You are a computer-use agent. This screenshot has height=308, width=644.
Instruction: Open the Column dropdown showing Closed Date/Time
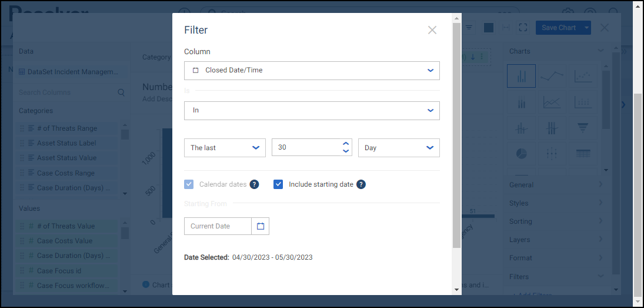(312, 70)
